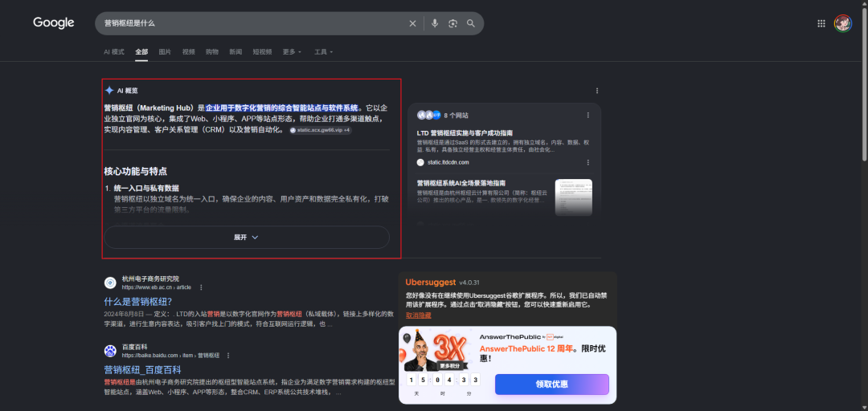Screen dimensions: 868x411
Task: Open the 工具 dropdown
Action: click(324, 51)
